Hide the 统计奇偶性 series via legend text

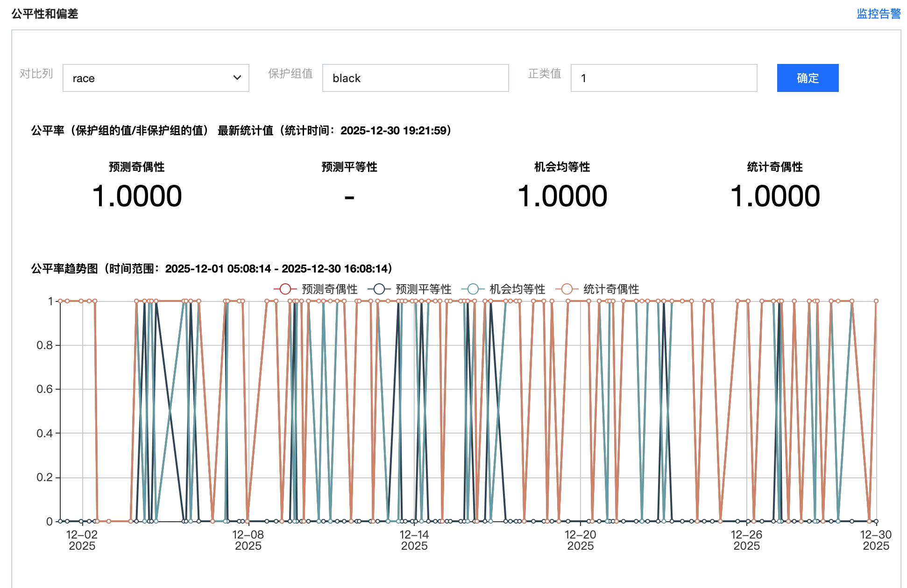(x=611, y=289)
